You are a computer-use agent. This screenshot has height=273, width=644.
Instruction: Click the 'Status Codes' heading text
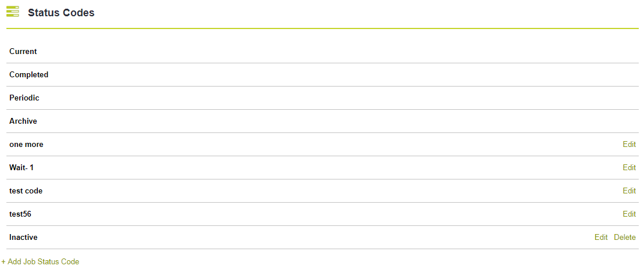click(x=61, y=13)
